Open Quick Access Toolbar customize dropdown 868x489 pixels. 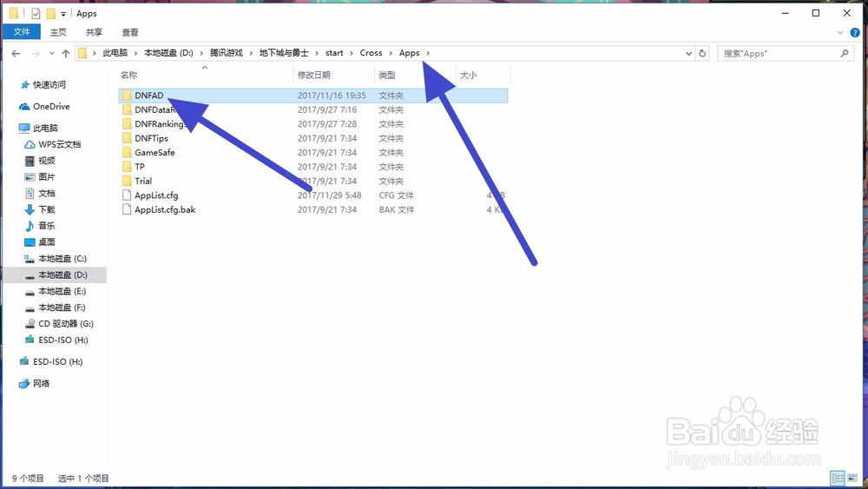coord(63,13)
